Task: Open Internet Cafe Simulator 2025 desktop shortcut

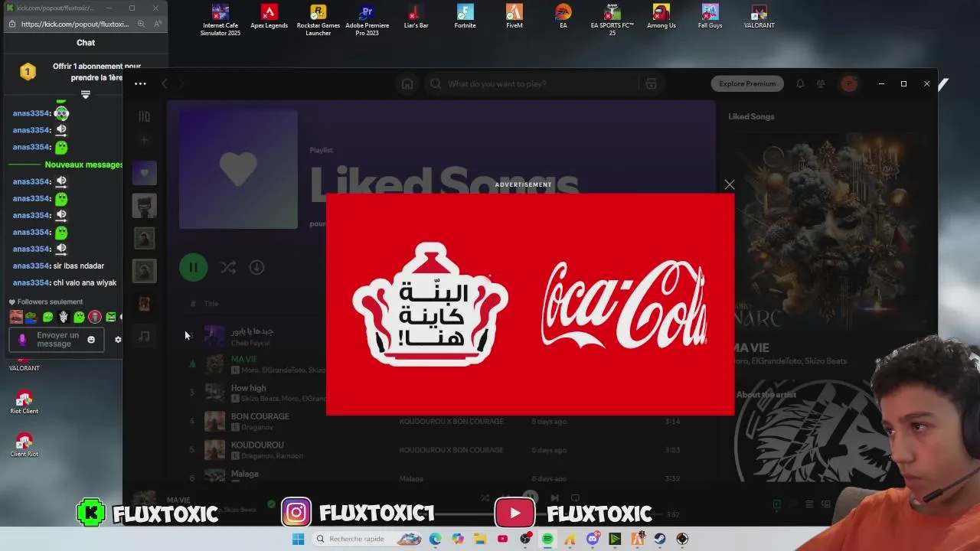Action: tap(220, 19)
